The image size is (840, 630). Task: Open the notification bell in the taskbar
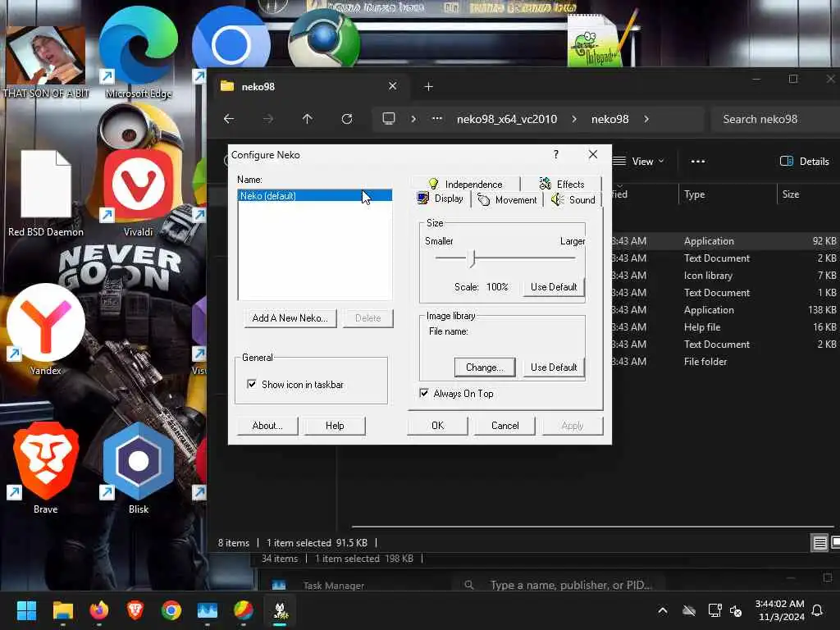[x=818, y=610]
